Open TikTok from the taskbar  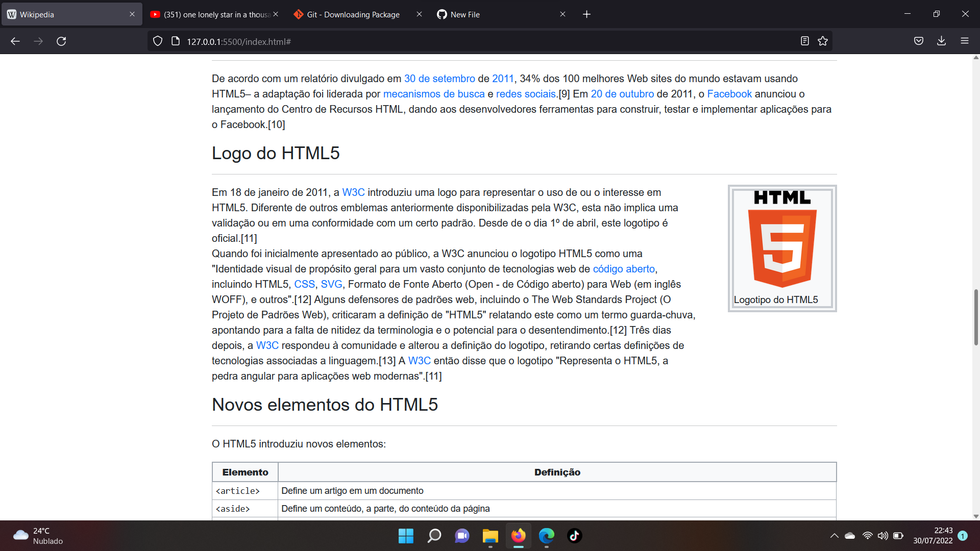tap(575, 536)
